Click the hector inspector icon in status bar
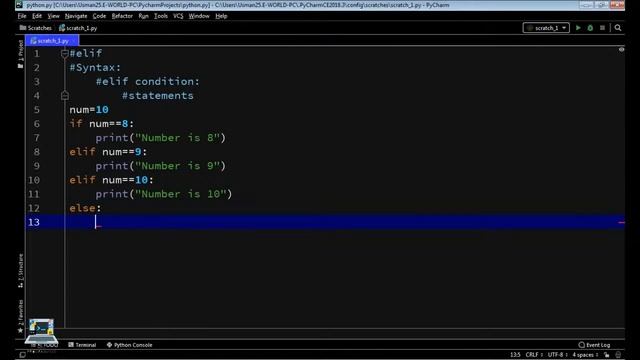 coord(618,355)
